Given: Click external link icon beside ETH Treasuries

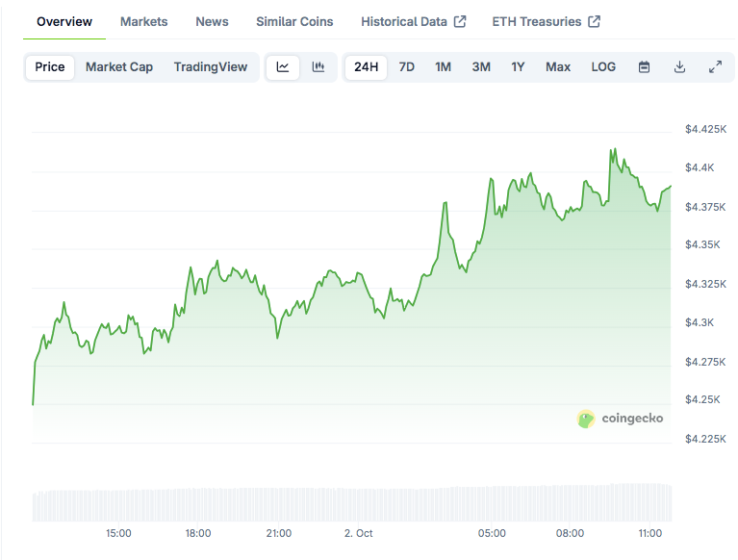Looking at the screenshot, I should 595,21.
